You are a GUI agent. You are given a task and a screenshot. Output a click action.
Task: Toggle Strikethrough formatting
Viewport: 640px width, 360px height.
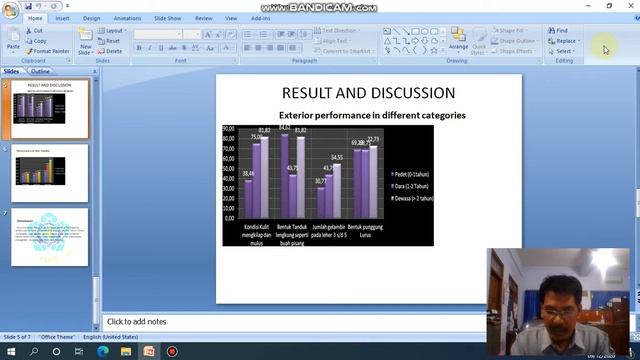pyautogui.click(x=173, y=48)
